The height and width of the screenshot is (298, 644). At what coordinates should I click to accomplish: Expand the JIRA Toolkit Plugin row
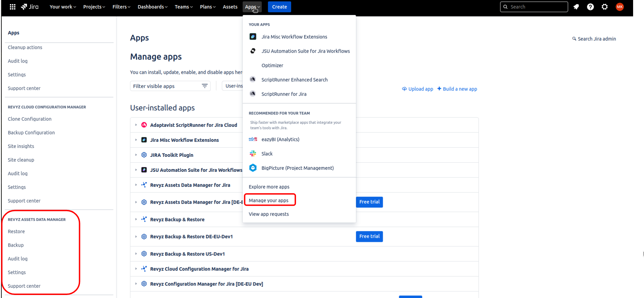pyautogui.click(x=136, y=155)
